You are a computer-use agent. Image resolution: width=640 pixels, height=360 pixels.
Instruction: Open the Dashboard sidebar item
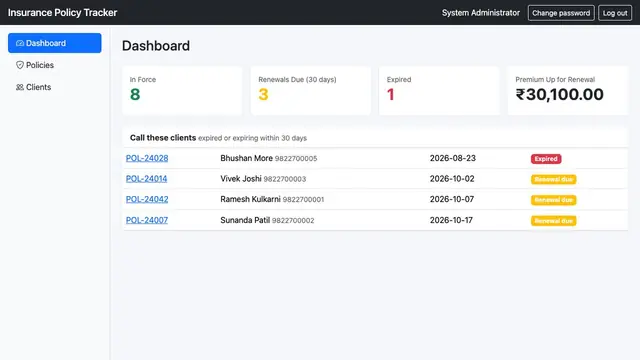coord(55,43)
